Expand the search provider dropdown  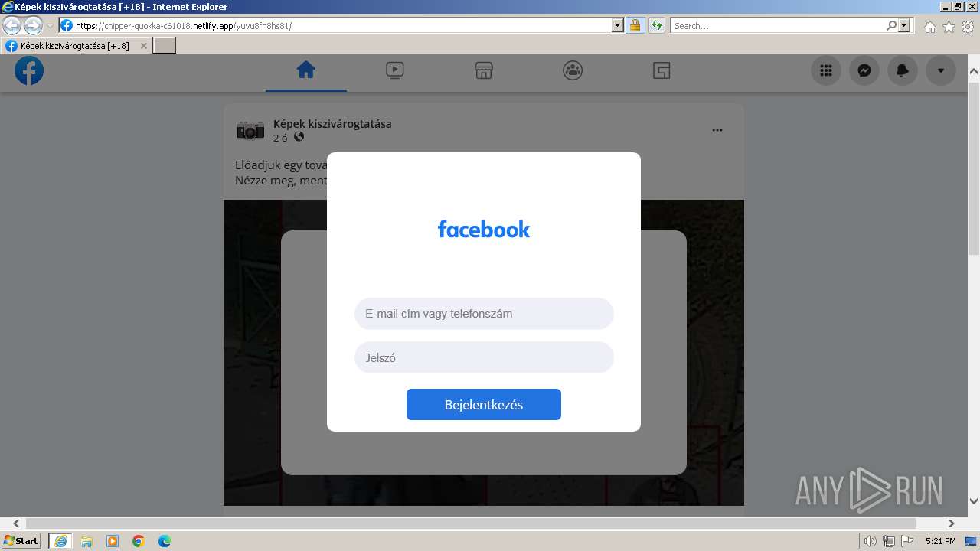click(x=905, y=25)
